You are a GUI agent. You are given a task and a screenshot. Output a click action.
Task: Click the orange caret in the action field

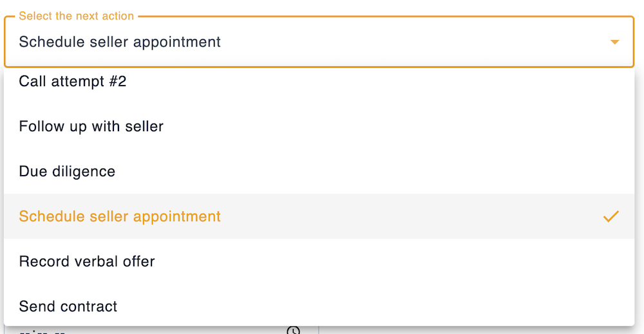click(614, 42)
